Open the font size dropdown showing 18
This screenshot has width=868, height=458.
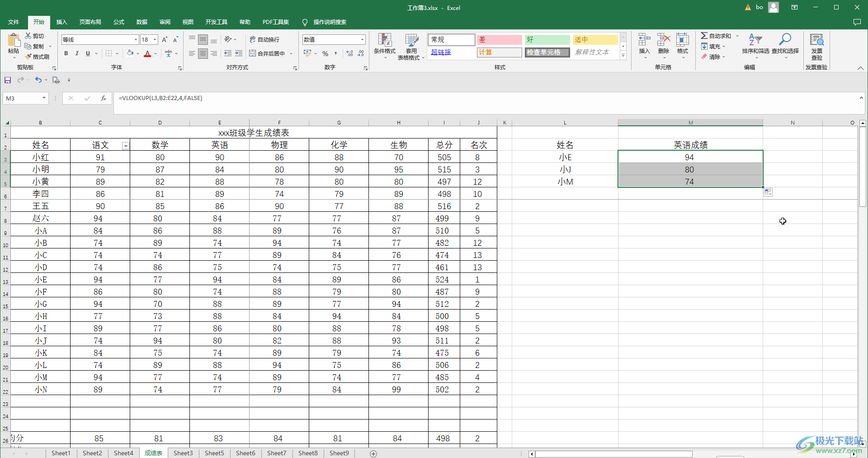(155, 40)
